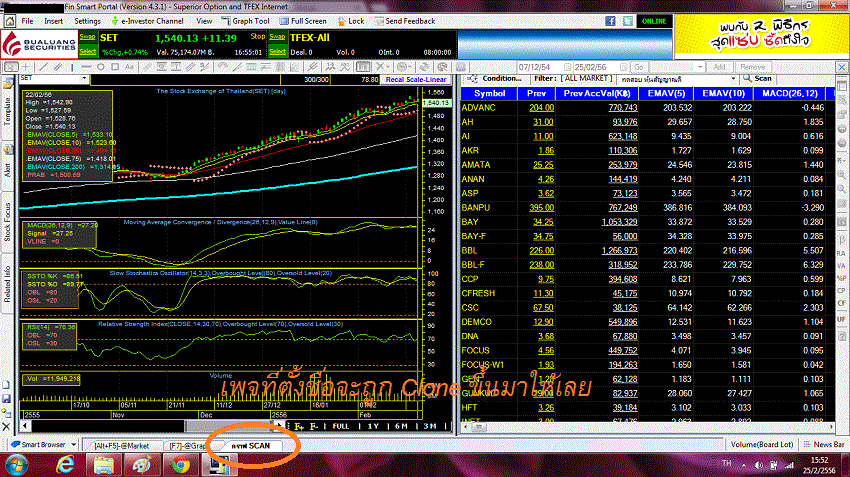Set chart range to 1Y
Screen dimensions: 850x477
[373, 427]
